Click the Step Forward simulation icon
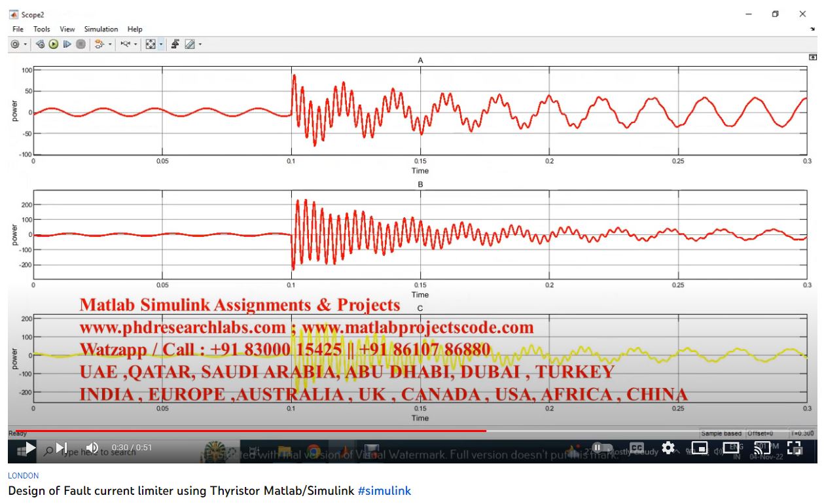Viewport: 824px width, 504px height. [x=67, y=44]
